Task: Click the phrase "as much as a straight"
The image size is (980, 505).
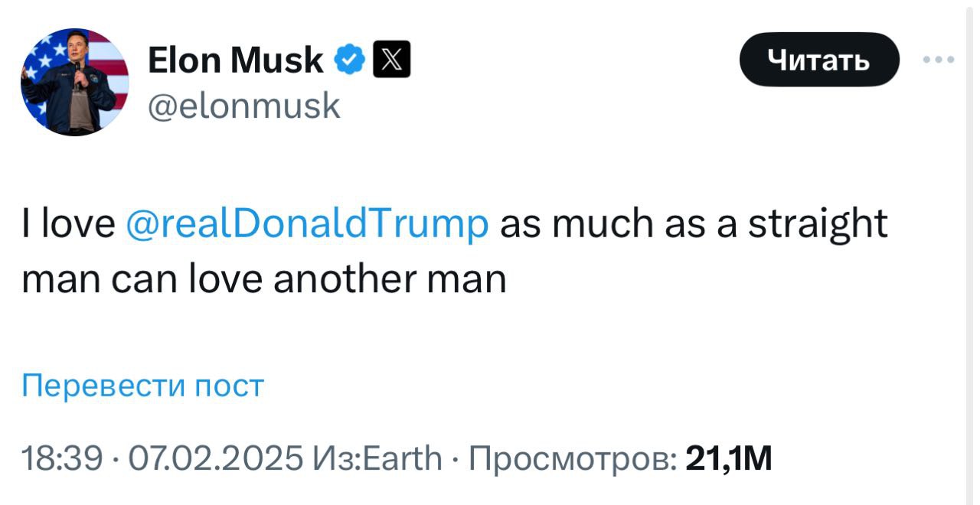Action: [x=694, y=224]
